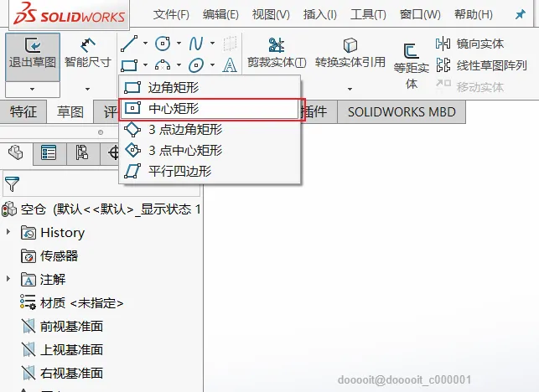Open the 工具(T) menu
Screen dimensions: 539x392
point(368,14)
